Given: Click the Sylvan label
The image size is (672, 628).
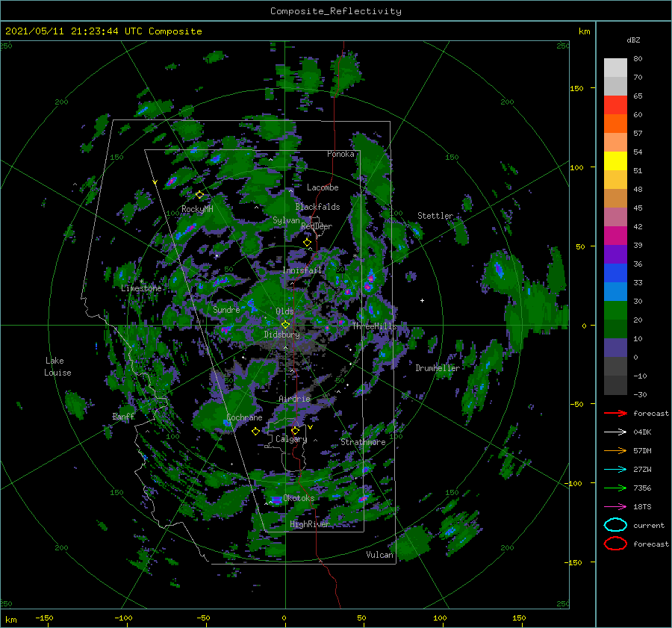Looking at the screenshot, I should pos(286,220).
